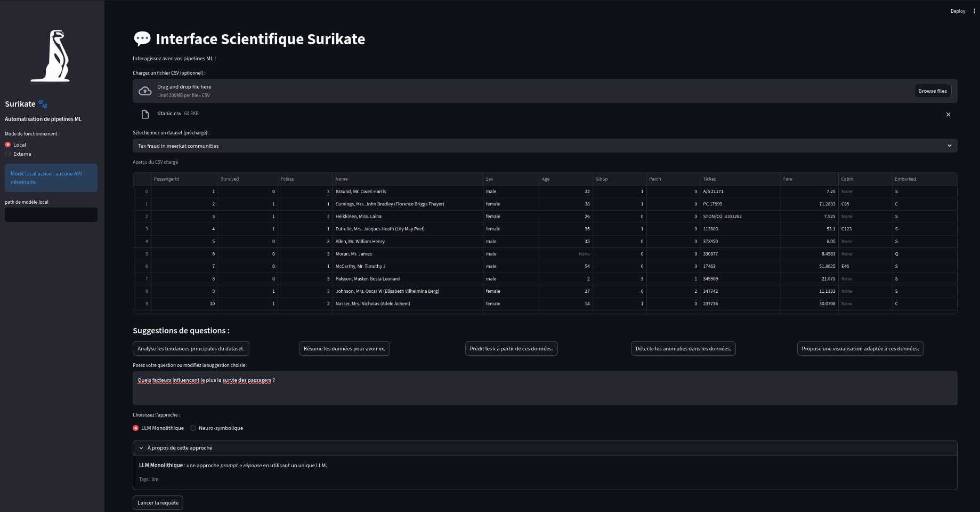
Task: Click cabin cell C123
Action: tap(865, 229)
